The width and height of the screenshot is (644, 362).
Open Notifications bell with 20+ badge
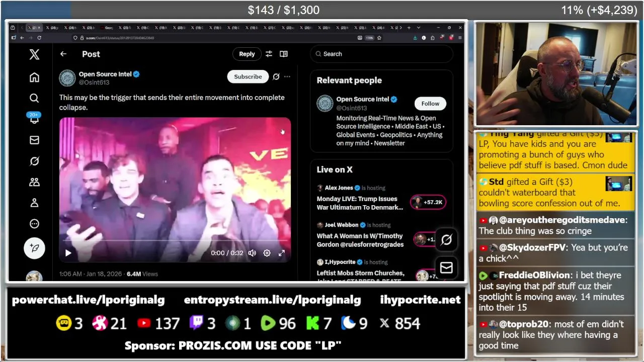[34, 119]
